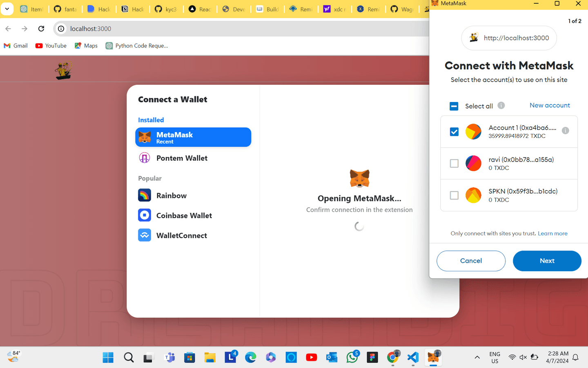The width and height of the screenshot is (588, 368).
Task: Click the site info icon in address bar
Action: click(61, 29)
